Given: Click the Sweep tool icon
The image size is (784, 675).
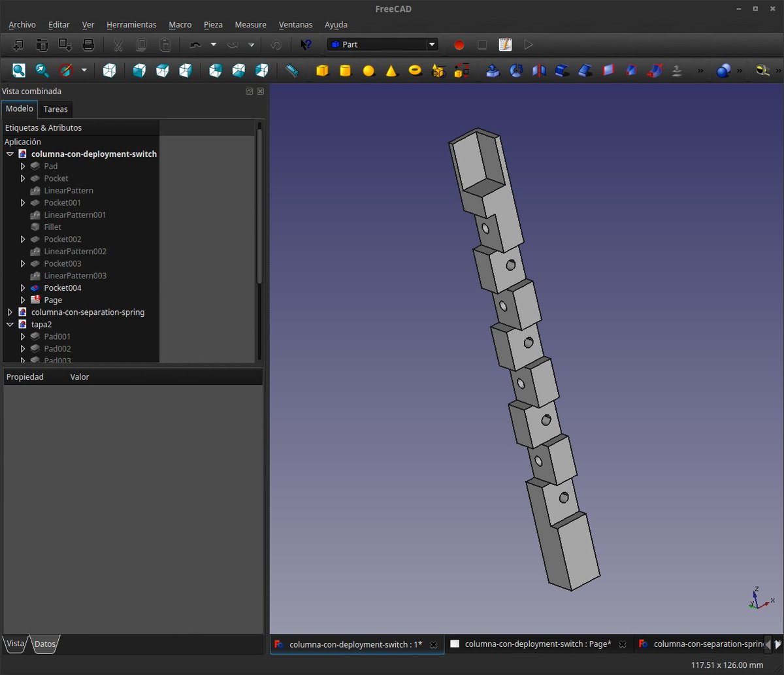Looking at the screenshot, I should (655, 70).
